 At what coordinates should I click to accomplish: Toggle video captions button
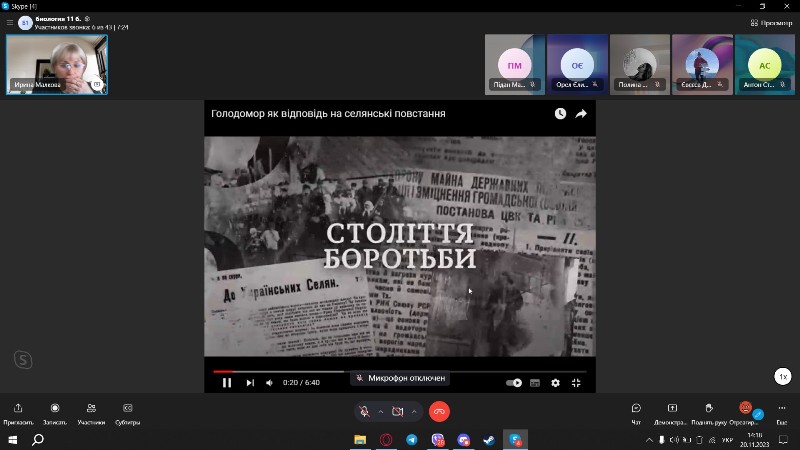click(x=535, y=383)
